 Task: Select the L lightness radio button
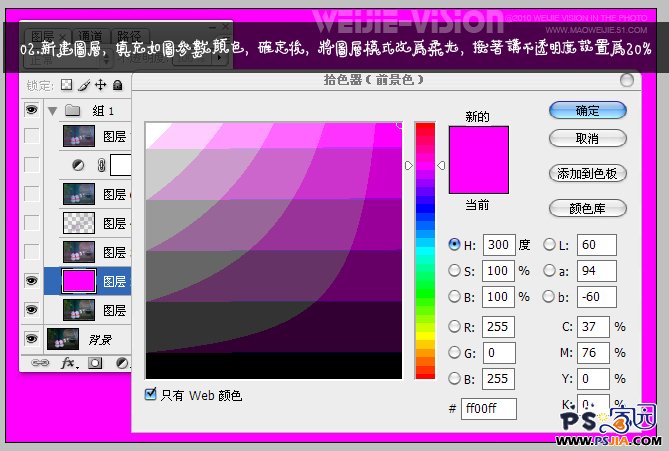[549, 244]
